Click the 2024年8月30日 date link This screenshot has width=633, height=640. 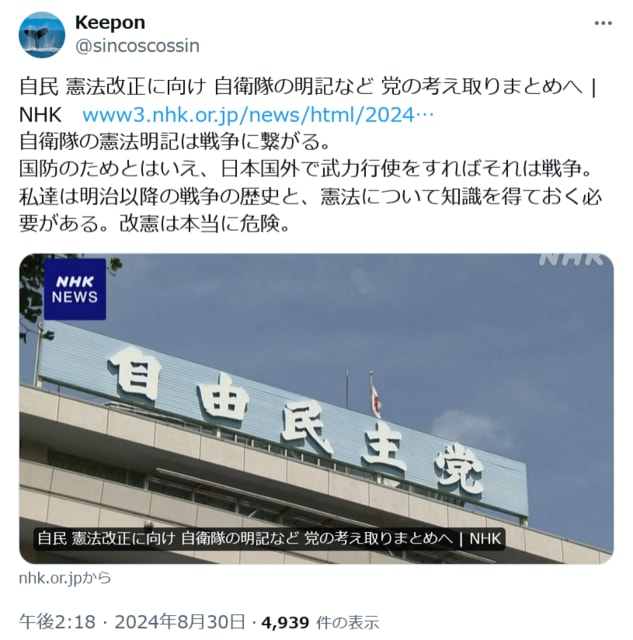click(x=180, y=622)
